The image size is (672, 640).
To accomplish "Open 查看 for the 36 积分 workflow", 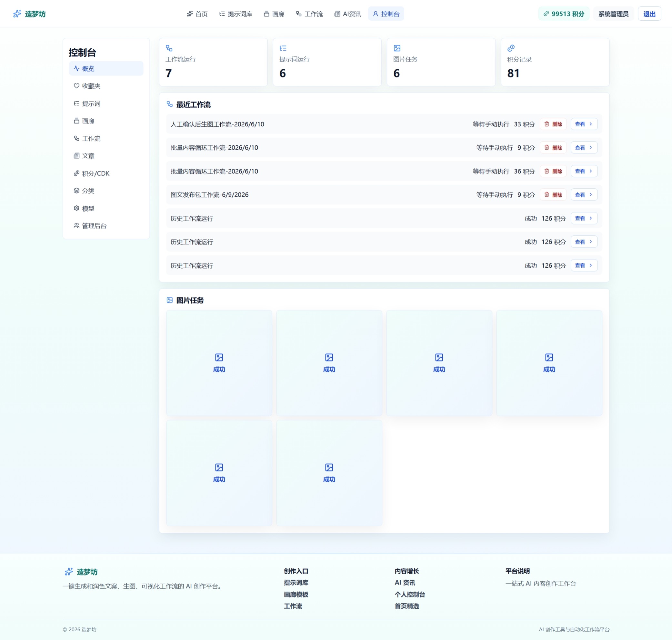I will click(584, 171).
